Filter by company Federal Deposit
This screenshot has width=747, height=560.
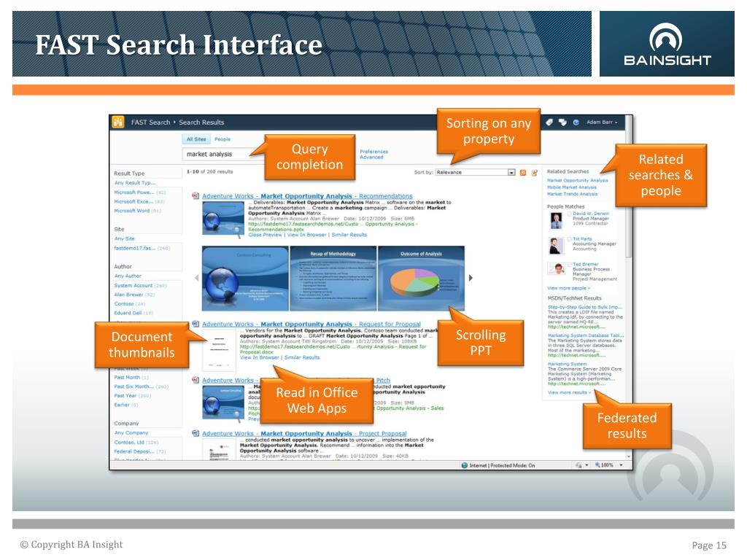click(x=140, y=451)
